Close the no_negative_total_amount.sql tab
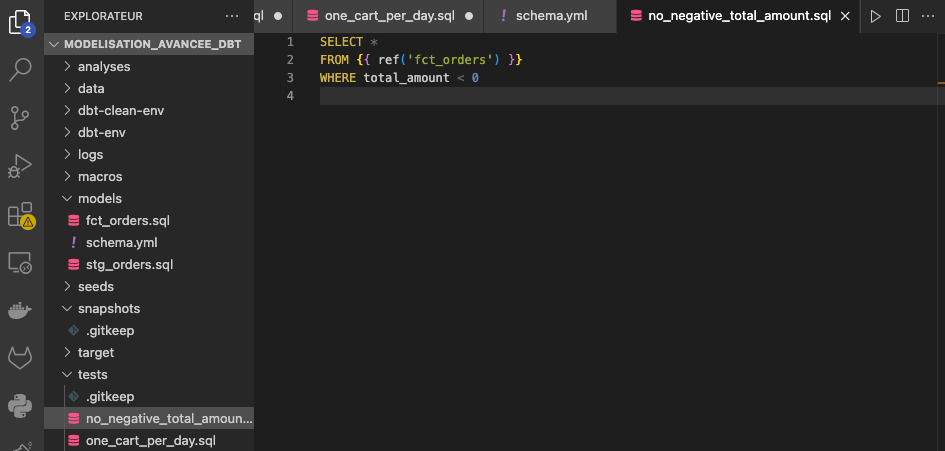The image size is (945, 451). (846, 16)
